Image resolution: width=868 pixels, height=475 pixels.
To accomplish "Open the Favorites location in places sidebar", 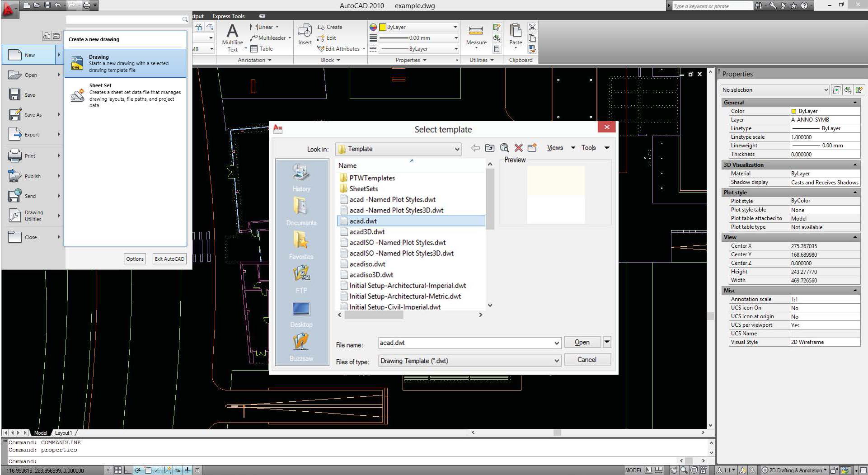I will pos(301,245).
